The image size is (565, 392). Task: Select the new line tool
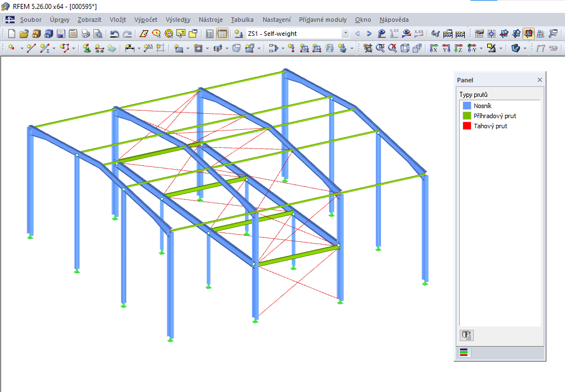(x=31, y=48)
